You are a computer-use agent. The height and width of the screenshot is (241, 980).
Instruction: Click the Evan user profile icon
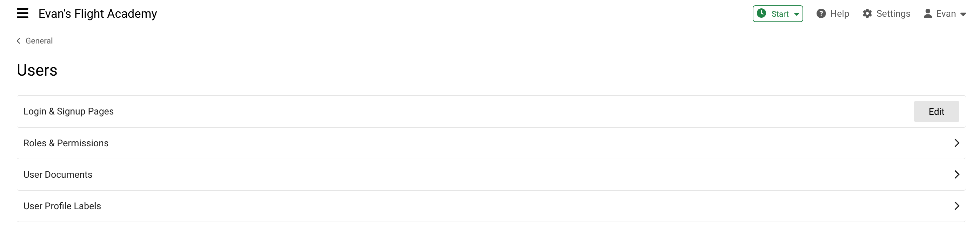[928, 14]
